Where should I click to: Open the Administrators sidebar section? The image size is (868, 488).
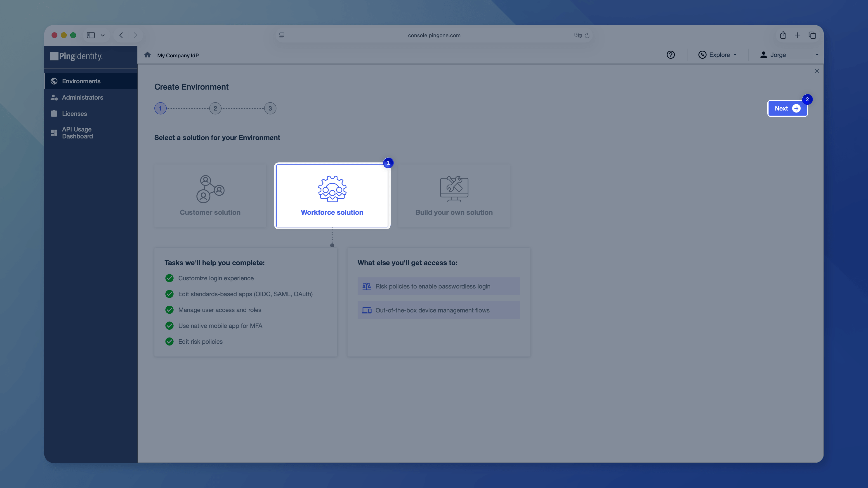(91, 97)
